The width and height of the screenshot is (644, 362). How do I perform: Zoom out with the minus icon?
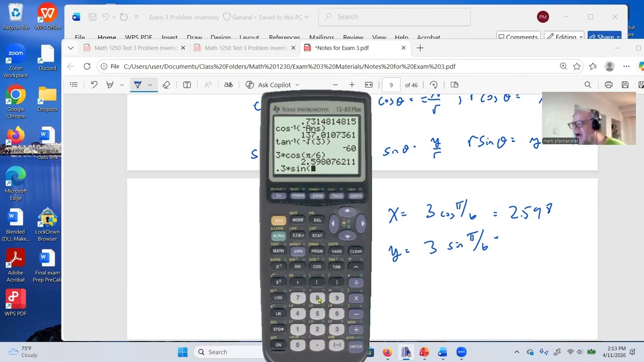pos(336,85)
